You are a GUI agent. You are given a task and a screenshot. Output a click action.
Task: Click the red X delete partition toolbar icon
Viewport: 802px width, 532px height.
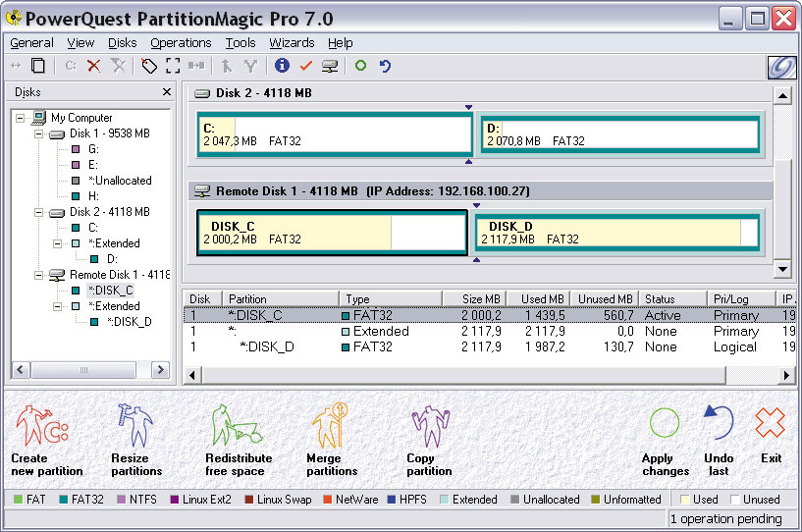pos(93,66)
